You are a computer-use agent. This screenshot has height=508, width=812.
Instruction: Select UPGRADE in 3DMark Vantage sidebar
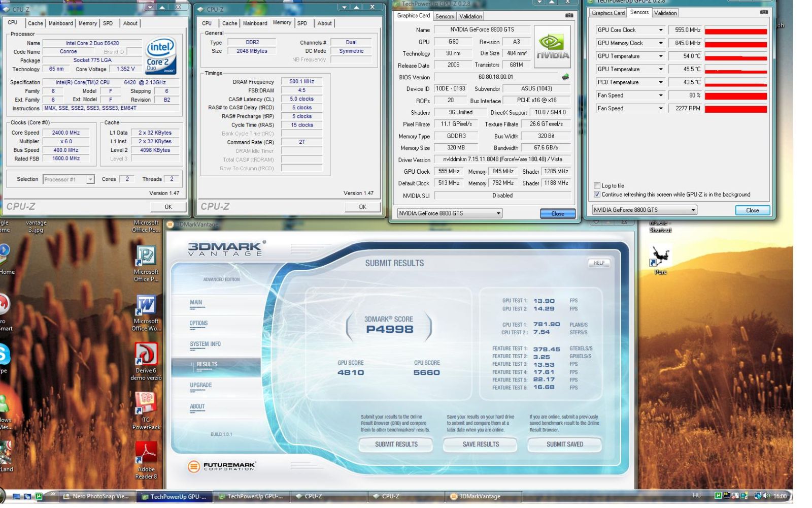coord(201,386)
